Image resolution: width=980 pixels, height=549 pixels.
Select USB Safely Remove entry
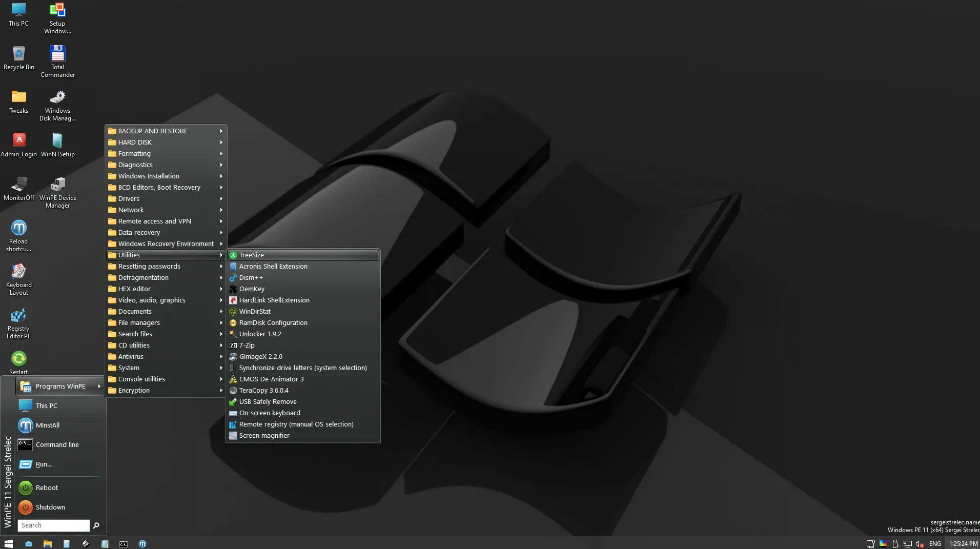click(303, 402)
